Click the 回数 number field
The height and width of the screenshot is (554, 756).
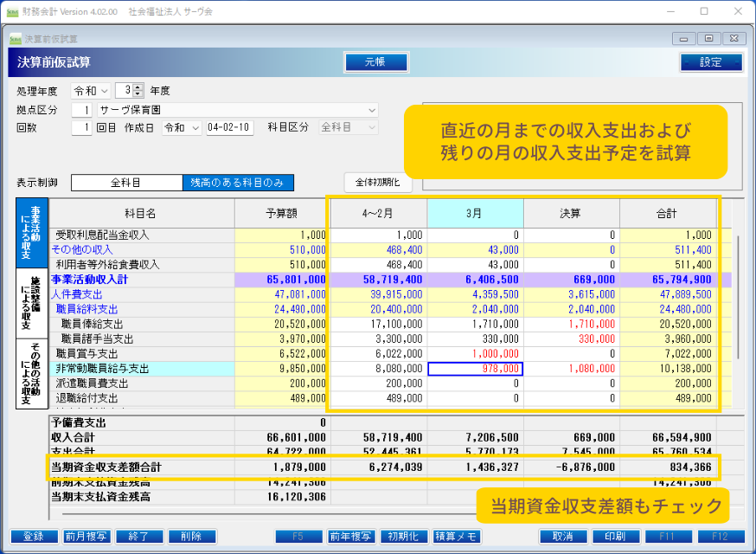click(81, 128)
